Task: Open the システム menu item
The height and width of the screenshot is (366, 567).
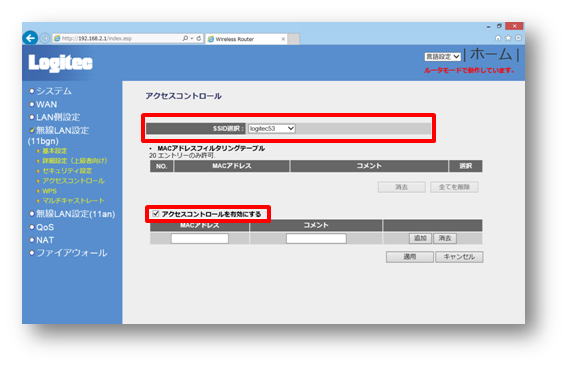Action: (x=54, y=91)
